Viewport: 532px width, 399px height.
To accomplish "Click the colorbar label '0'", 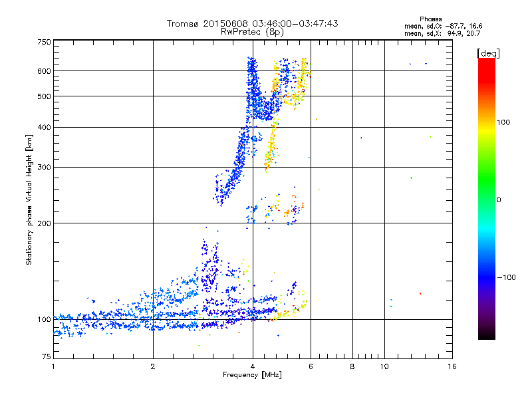I will tap(499, 200).
